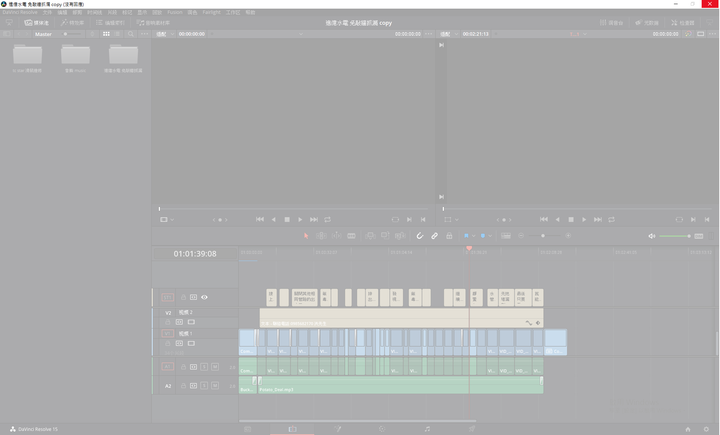Adjust the green playback volume slider
This screenshot has width=720, height=435.
675,236
